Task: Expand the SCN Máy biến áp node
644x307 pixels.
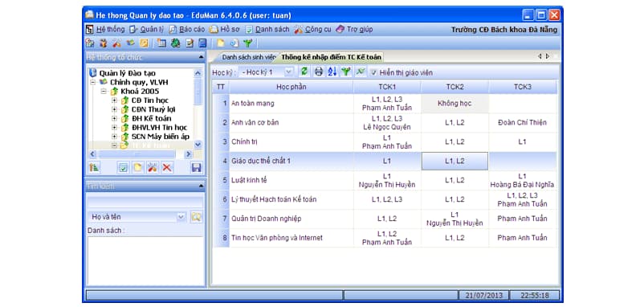Action: coord(114,137)
